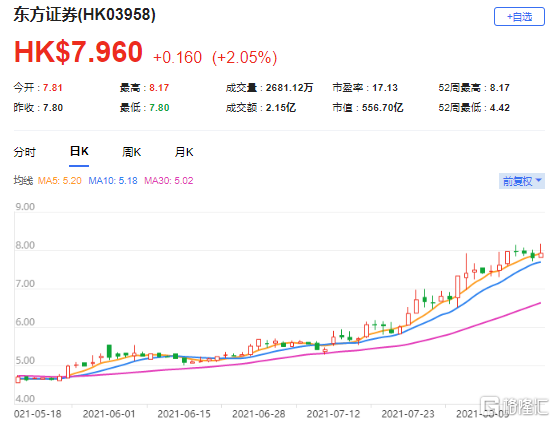The width and height of the screenshot is (555, 423).
Task: Click the 52周最高 value 8.17
Action: [x=499, y=87]
